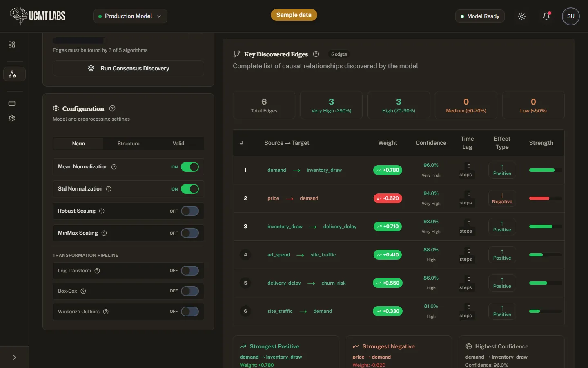588x368 pixels.
Task: Open MinMax Scaling help tooltip icon
Action: coord(104,233)
